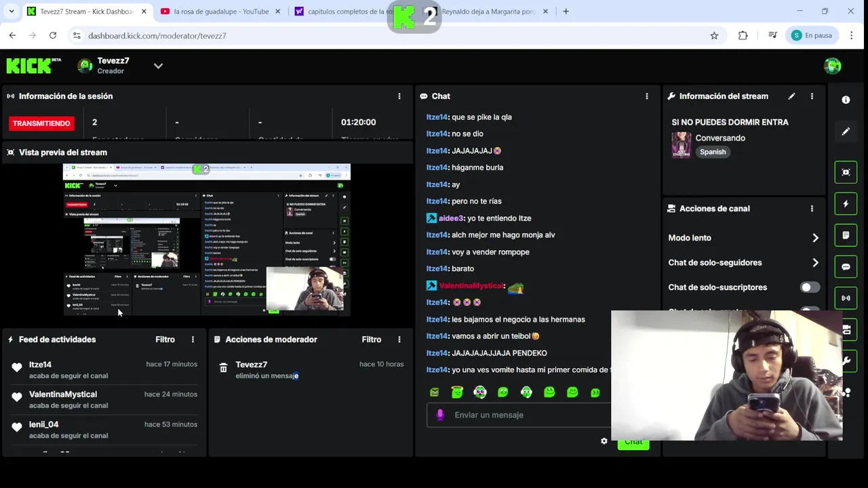Click inside the Enviar un mensaje field
The width and height of the screenshot is (868, 488).
[519, 415]
